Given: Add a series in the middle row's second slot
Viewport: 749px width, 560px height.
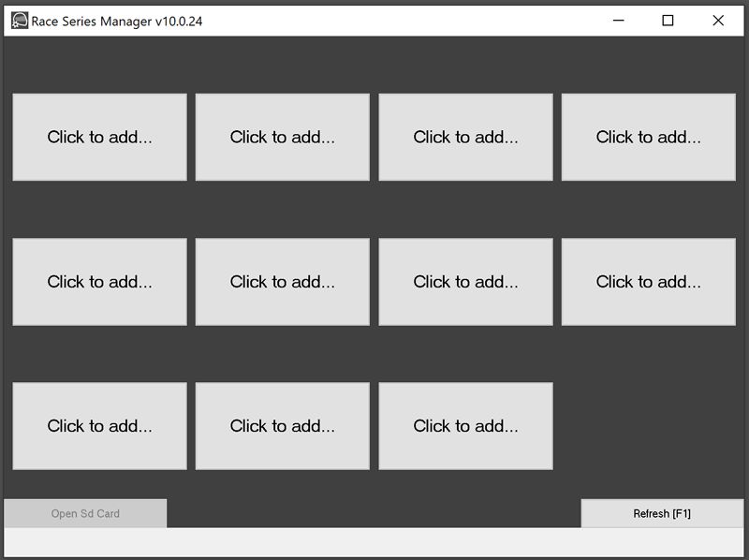Looking at the screenshot, I should point(282,281).
